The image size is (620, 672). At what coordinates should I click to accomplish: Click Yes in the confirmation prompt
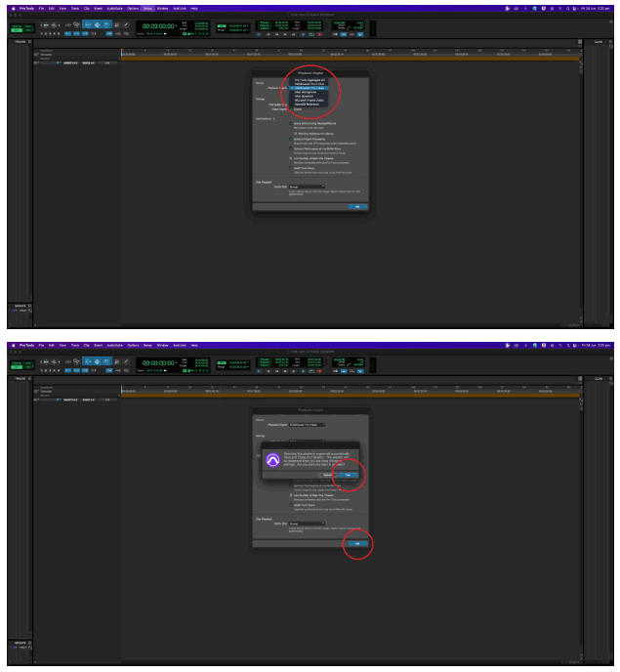348,475
